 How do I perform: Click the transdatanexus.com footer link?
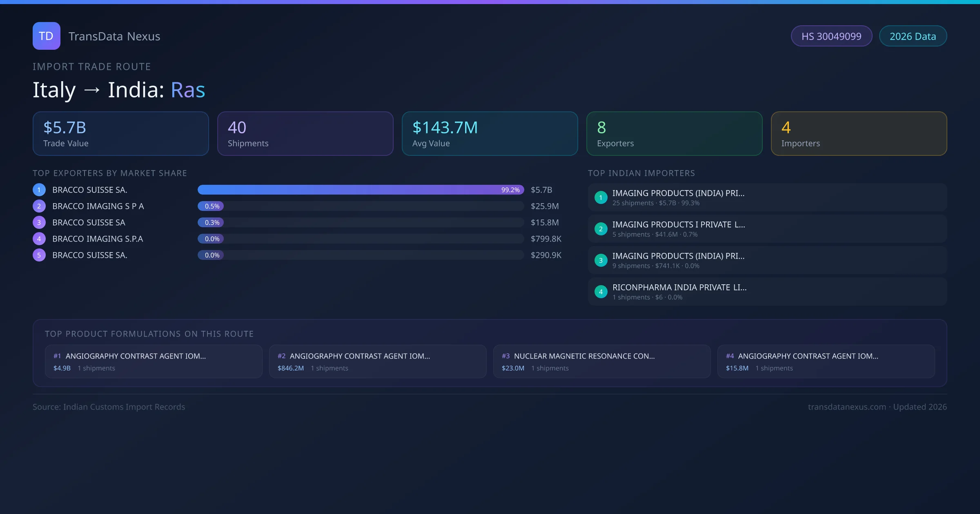click(x=846, y=407)
